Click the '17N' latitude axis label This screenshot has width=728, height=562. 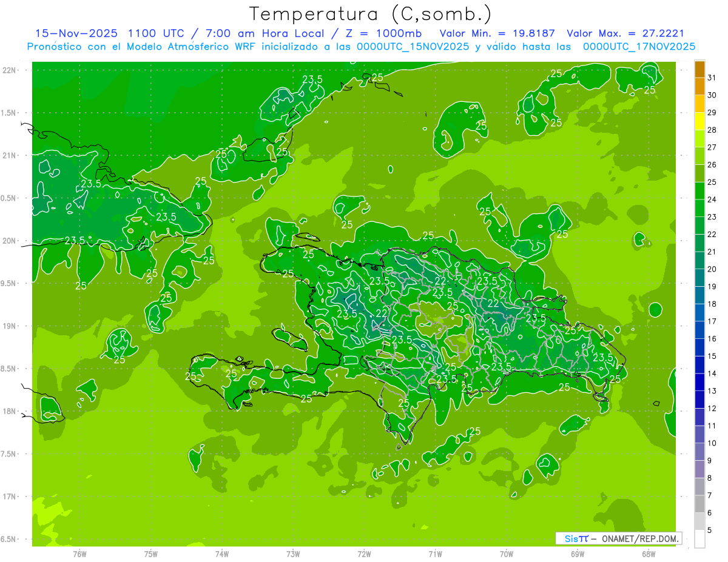click(x=10, y=497)
